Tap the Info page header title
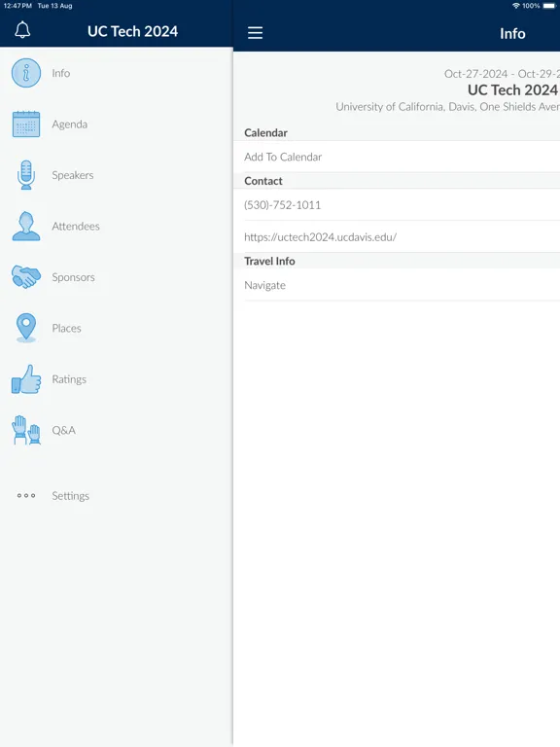The height and width of the screenshot is (747, 560). [x=512, y=33]
